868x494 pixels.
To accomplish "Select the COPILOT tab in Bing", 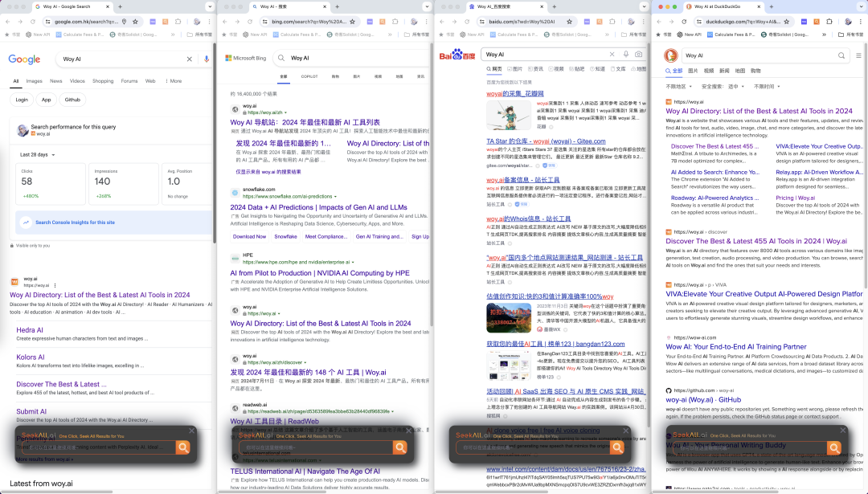I will [309, 76].
